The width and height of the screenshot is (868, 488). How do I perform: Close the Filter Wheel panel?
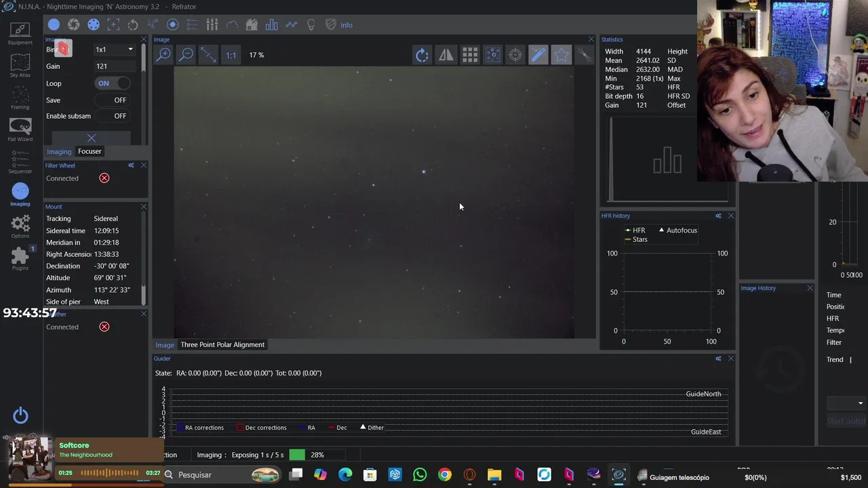(x=143, y=165)
